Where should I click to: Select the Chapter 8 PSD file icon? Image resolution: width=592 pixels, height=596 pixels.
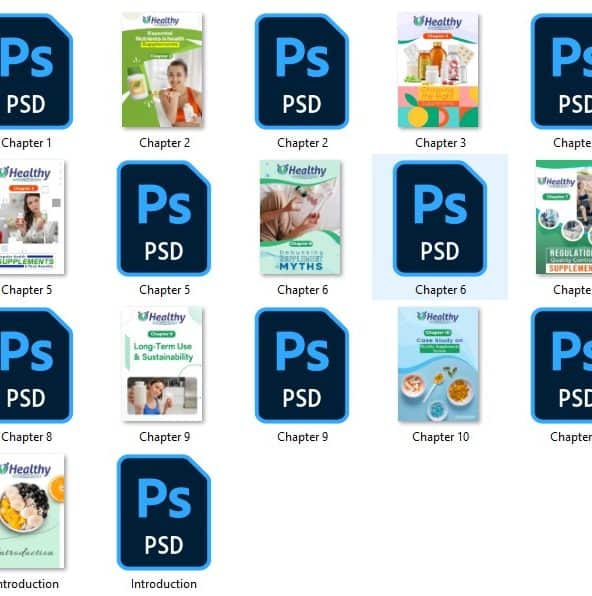pyautogui.click(x=35, y=365)
